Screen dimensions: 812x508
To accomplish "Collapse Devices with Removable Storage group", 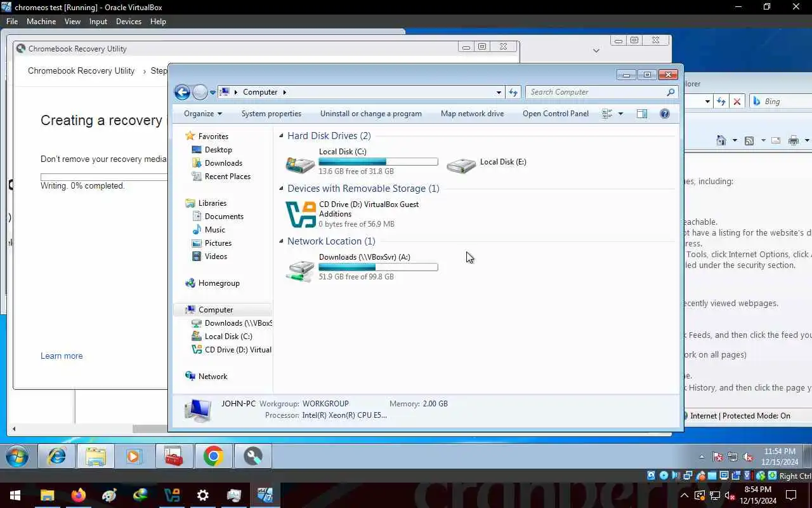I will 282,189.
